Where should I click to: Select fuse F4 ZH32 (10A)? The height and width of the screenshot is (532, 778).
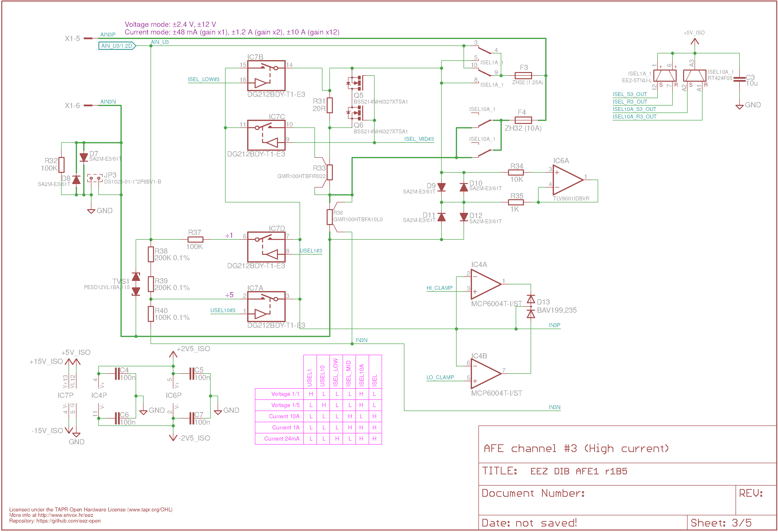[523, 120]
